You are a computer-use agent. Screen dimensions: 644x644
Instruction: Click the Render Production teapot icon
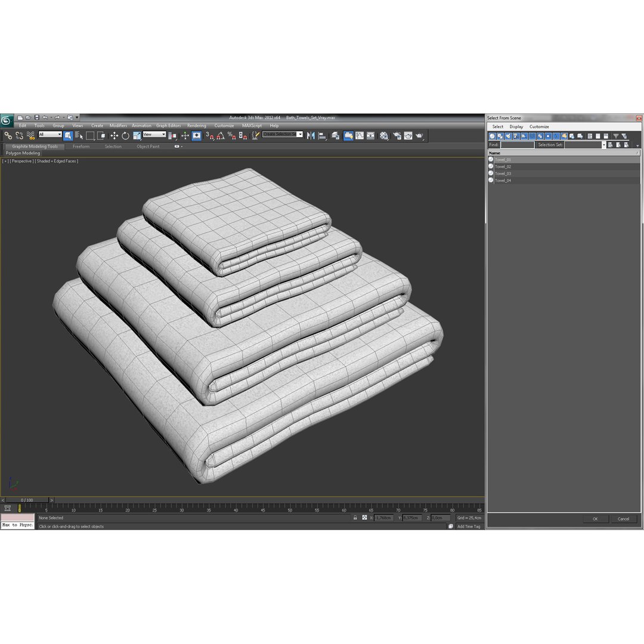[419, 135]
